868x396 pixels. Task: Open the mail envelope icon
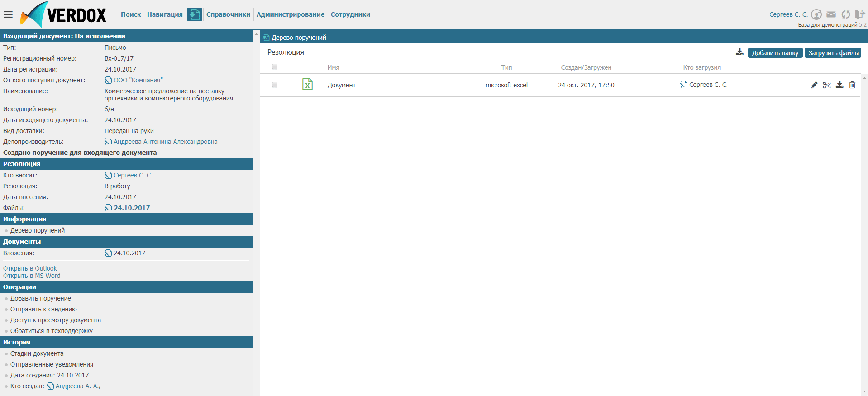pyautogui.click(x=831, y=14)
